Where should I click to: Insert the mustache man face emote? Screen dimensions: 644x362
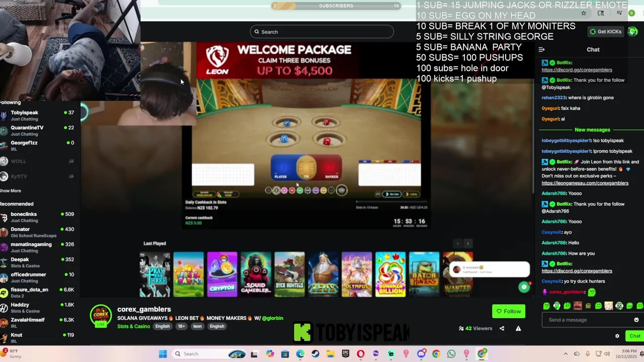point(578,306)
